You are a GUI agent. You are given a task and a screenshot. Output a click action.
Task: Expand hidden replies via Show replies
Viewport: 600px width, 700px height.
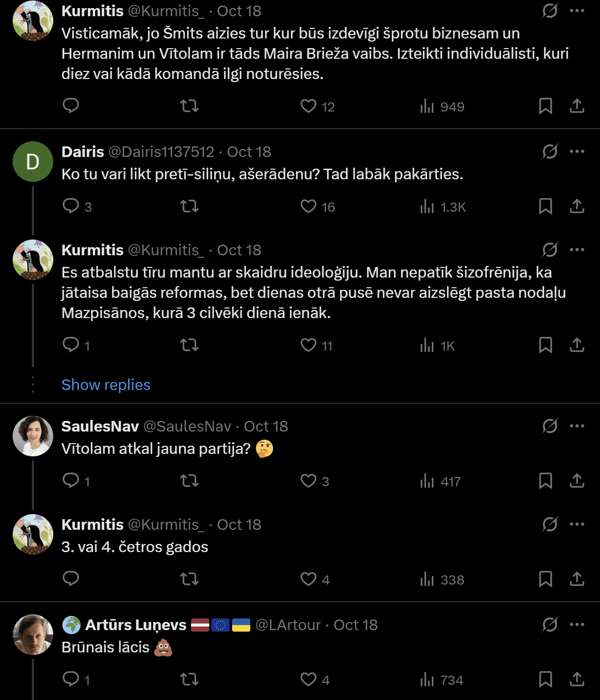point(106,385)
